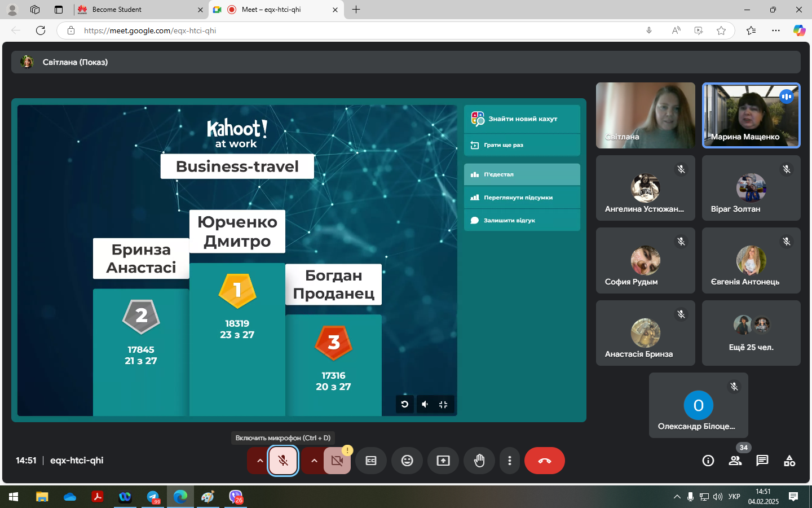This screenshot has width=812, height=508.
Task: Select the Анастасія Бринза participant tile
Action: click(646, 333)
